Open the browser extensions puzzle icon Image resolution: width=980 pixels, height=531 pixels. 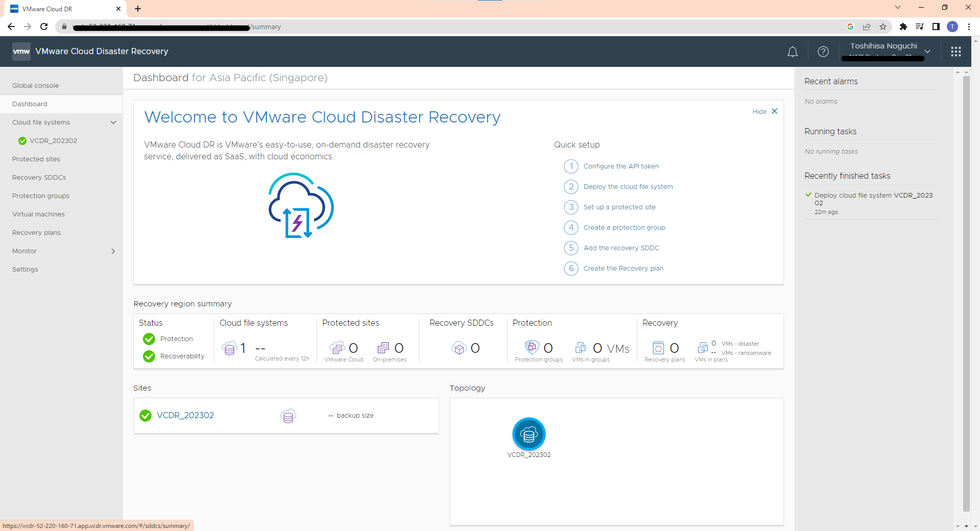(903, 27)
